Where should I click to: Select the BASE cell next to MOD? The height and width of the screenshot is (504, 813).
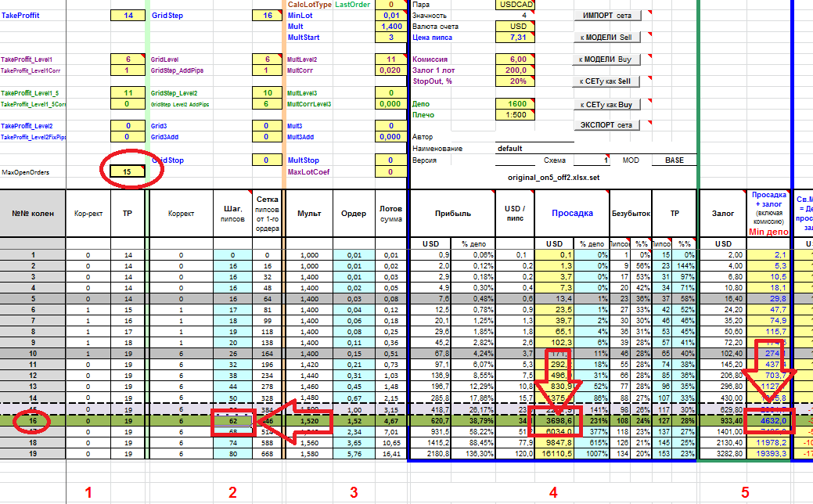(674, 160)
